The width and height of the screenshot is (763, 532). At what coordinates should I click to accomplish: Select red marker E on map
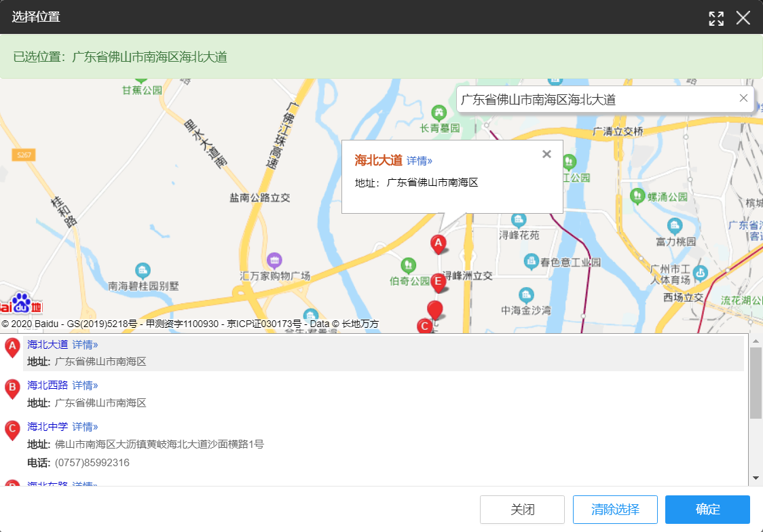[x=439, y=282]
